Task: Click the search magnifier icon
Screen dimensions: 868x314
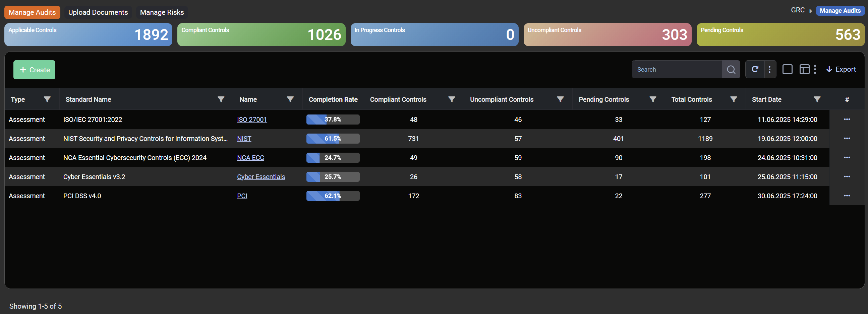Action: click(731, 70)
